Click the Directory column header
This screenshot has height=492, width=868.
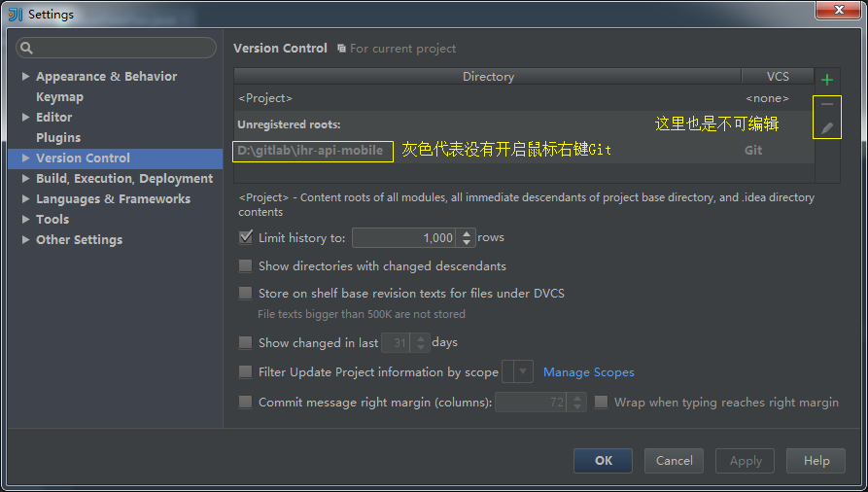(488, 77)
